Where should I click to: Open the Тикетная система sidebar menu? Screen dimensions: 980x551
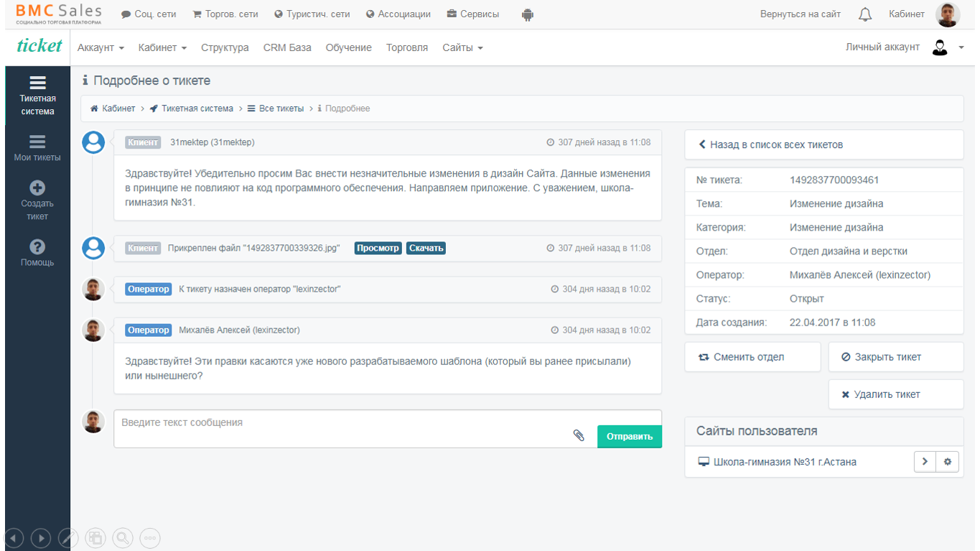[37, 96]
